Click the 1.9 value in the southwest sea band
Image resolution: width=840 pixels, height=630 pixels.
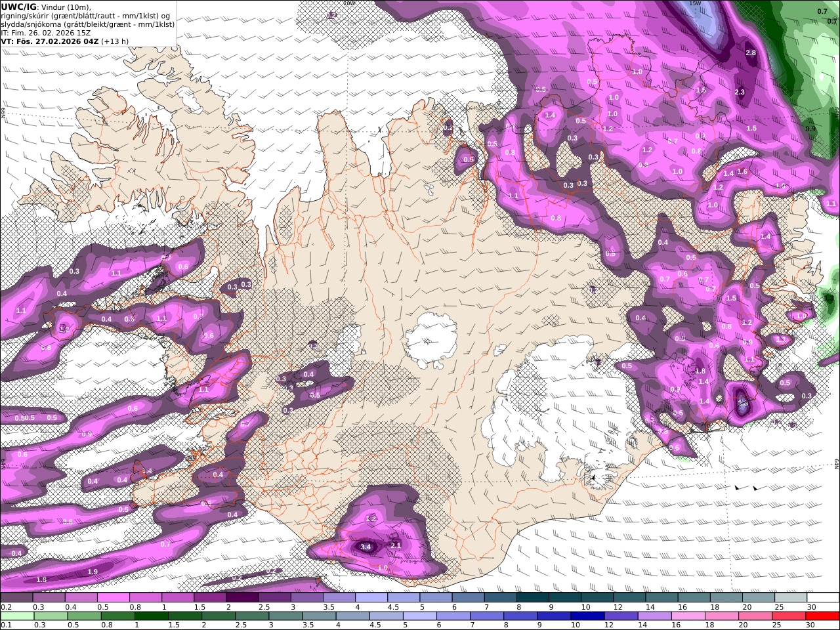point(93,572)
